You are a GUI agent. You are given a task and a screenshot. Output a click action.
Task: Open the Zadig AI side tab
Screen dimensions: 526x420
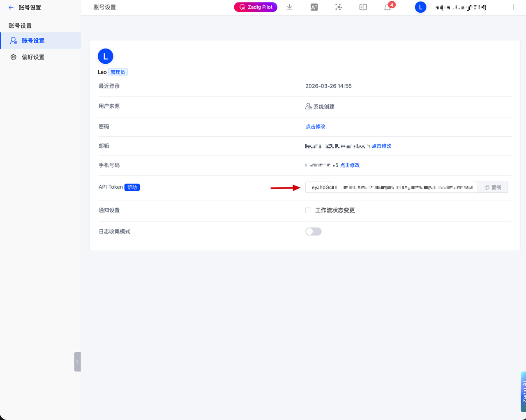523,392
